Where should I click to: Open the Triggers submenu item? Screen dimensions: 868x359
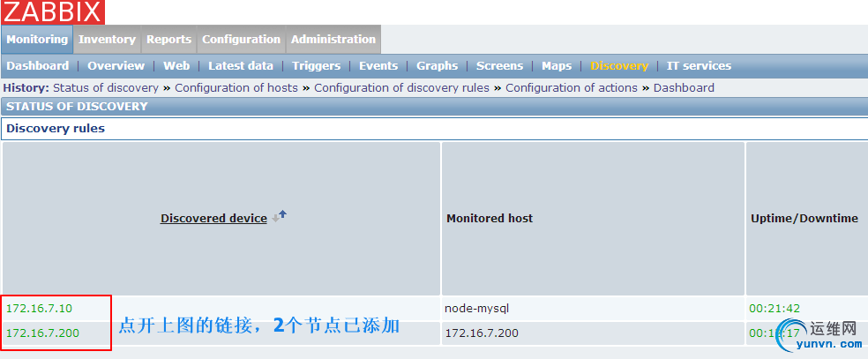point(316,66)
